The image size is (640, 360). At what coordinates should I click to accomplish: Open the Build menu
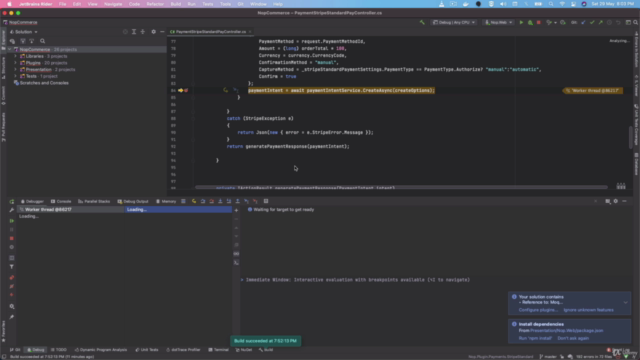click(x=176, y=4)
